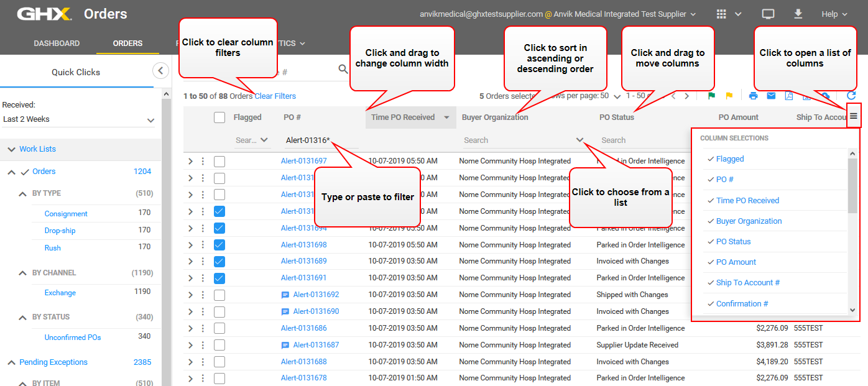This screenshot has width=868, height=386.
Task: Click the magnifier search icon
Action: point(343,69)
